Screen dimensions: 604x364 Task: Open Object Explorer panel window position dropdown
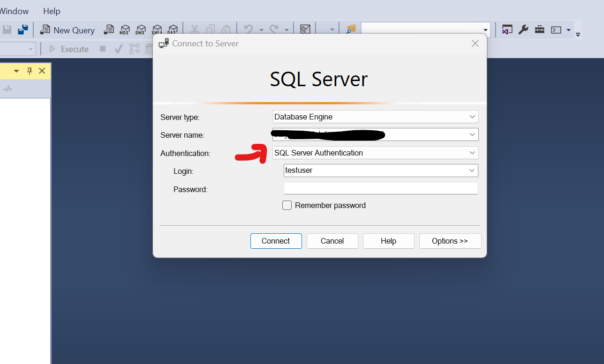tap(16, 71)
